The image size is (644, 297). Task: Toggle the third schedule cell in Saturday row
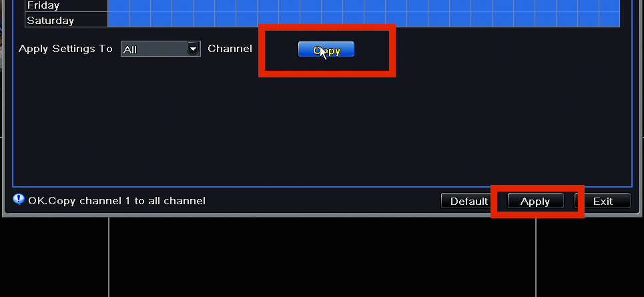pos(161,20)
